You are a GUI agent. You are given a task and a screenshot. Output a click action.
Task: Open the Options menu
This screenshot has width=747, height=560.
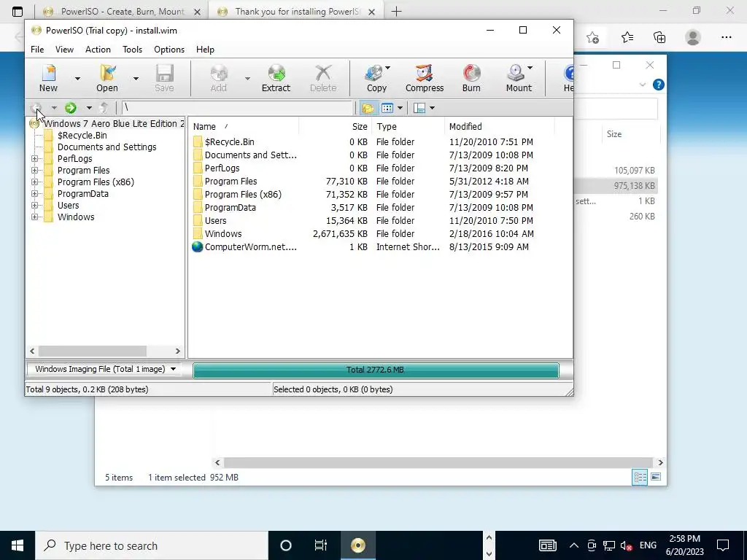point(169,50)
